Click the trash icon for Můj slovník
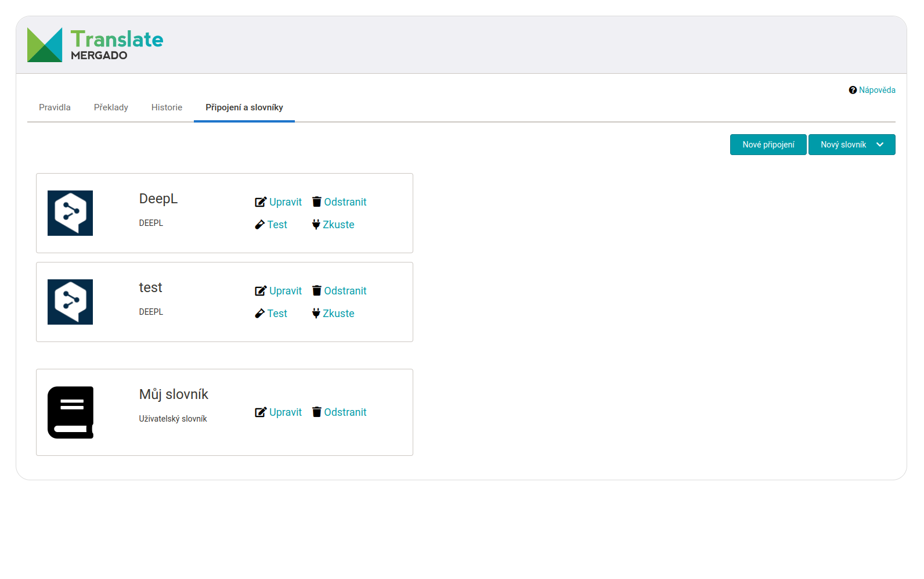 [x=317, y=412]
